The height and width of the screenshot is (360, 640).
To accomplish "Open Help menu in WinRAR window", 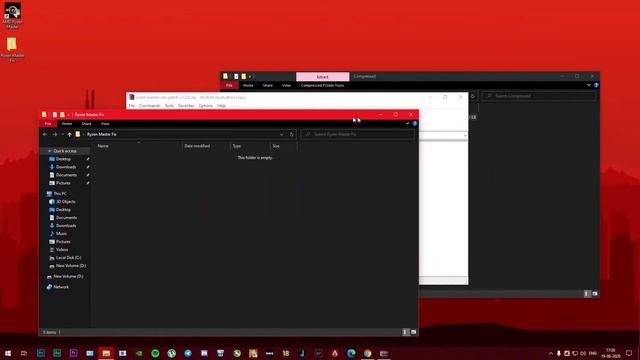I will point(221,106).
